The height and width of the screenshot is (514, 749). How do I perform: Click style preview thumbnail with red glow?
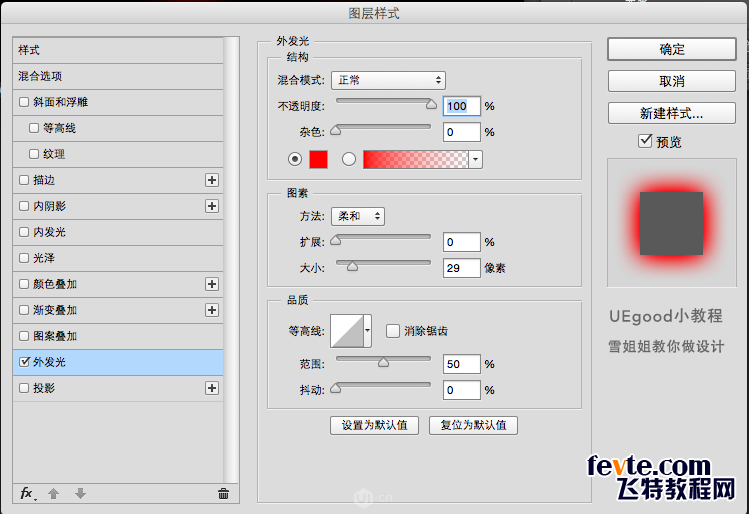(x=672, y=223)
